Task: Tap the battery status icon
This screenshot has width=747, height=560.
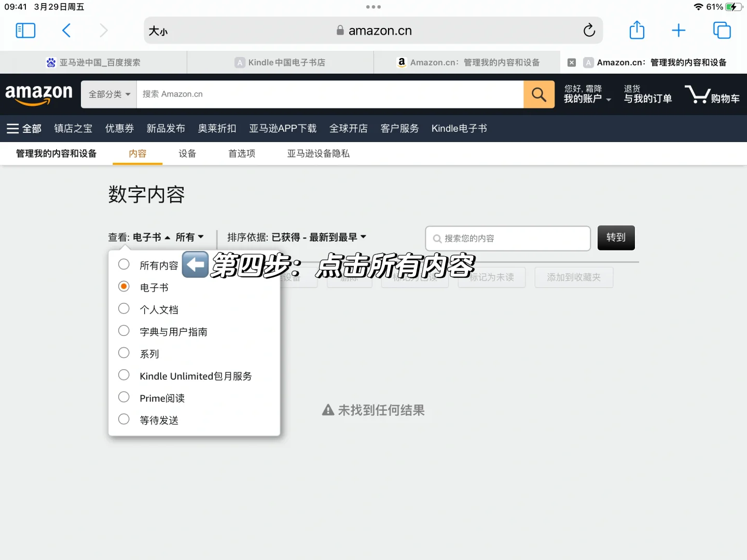Action: click(734, 7)
